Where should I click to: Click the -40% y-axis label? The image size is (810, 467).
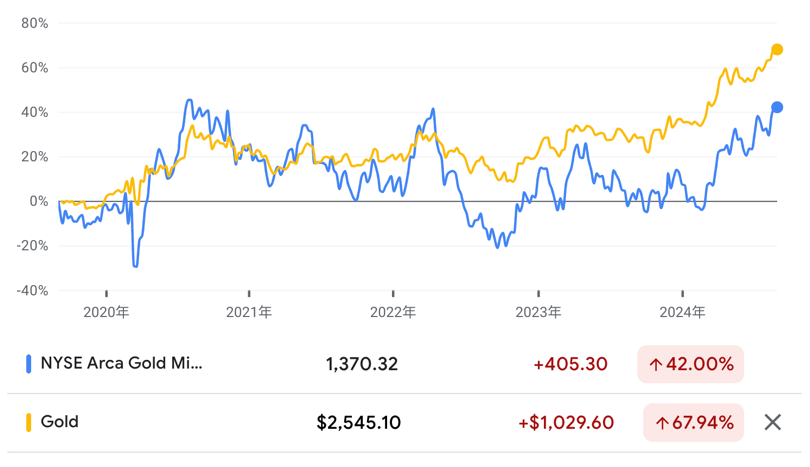[32, 290]
